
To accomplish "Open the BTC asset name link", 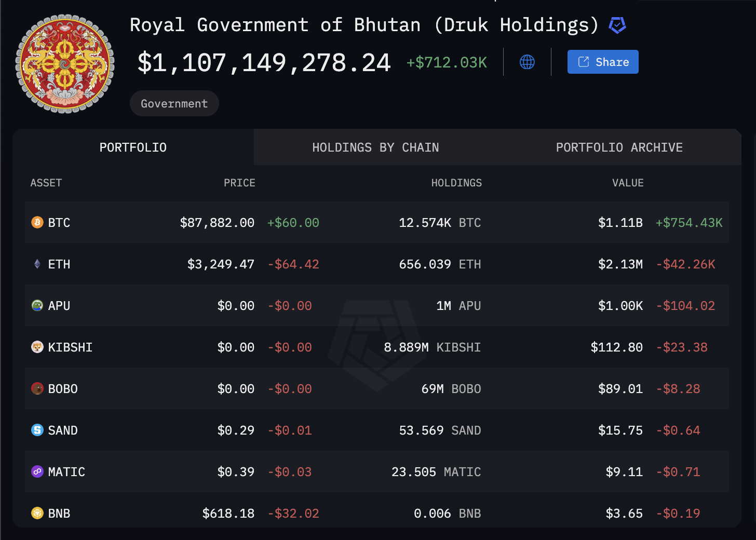I will tap(59, 223).
